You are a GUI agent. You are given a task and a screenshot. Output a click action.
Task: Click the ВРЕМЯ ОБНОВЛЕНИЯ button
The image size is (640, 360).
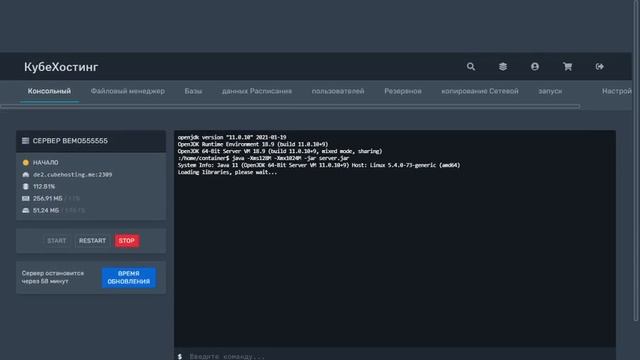(129, 278)
